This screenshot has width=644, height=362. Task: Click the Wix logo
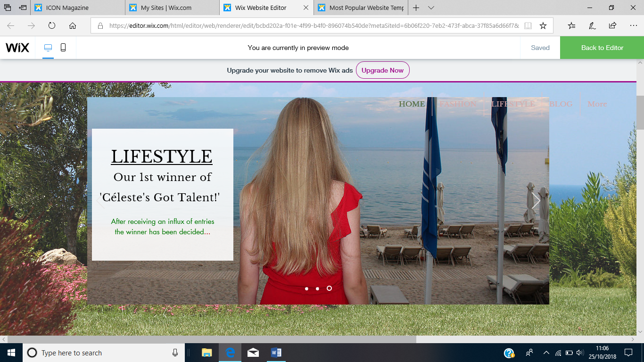17,48
